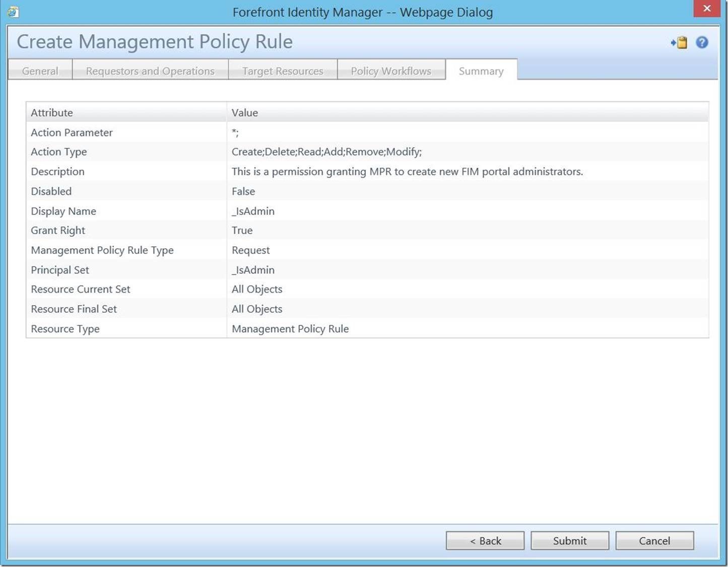Viewport: 728px width, 567px height.
Task: Select the Display Name attribute label
Action: (63, 211)
